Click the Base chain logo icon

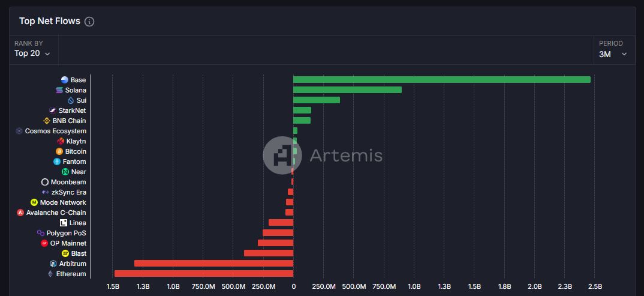point(65,80)
